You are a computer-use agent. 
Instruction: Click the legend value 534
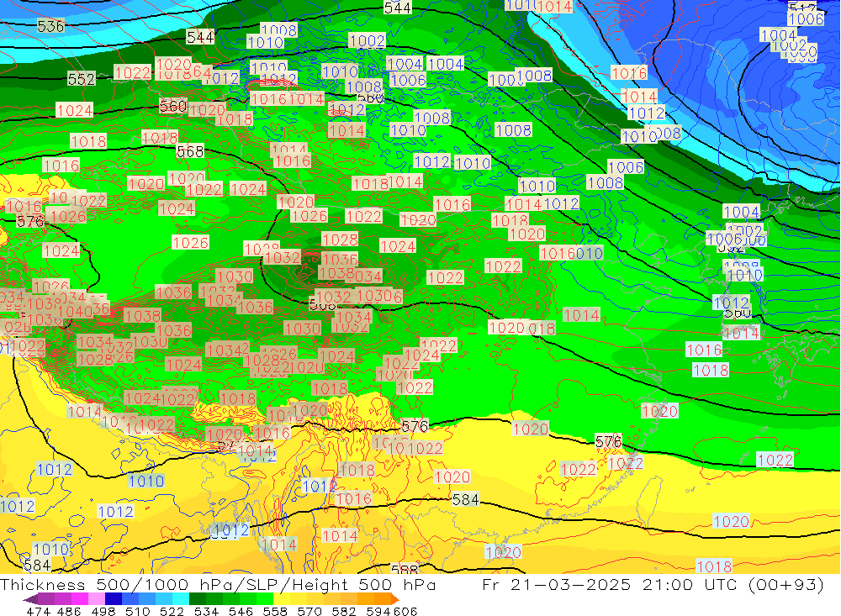point(207,611)
